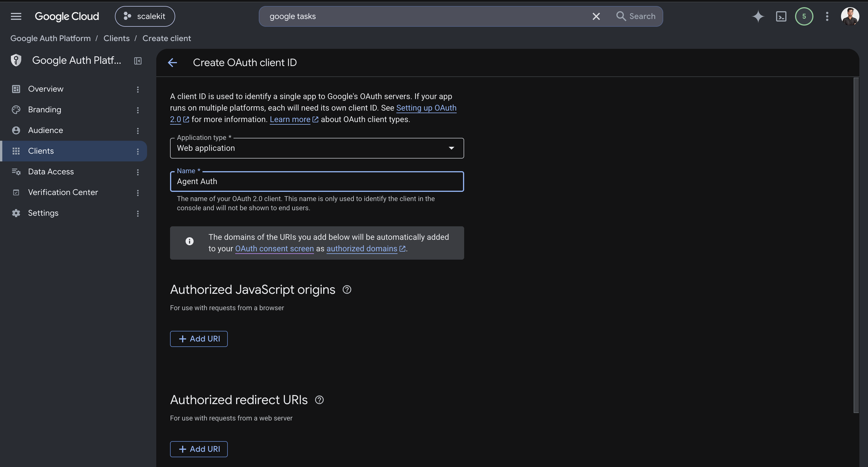This screenshot has width=868, height=467.
Task: Activate Cloud Shell terminal icon
Action: click(x=781, y=16)
